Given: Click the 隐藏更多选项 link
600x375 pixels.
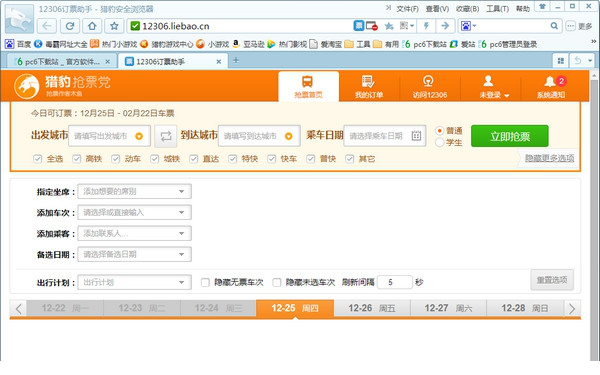Looking at the screenshot, I should 549,158.
